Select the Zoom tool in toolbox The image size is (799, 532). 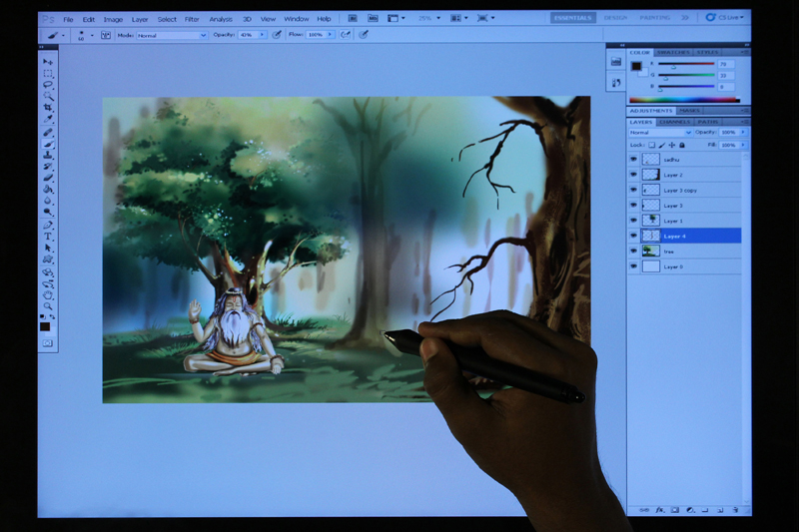(x=47, y=305)
